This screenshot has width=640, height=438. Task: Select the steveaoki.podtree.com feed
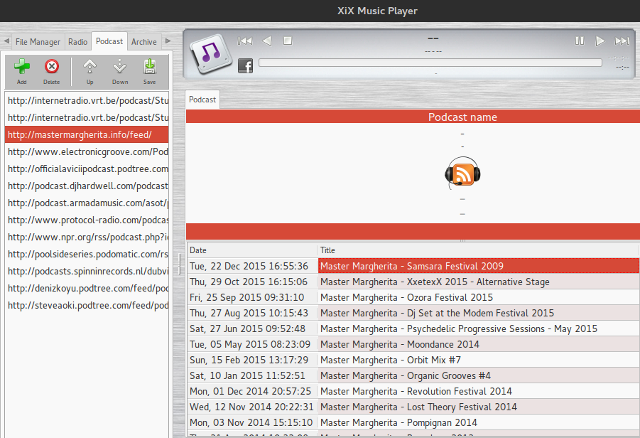[x=87, y=305]
